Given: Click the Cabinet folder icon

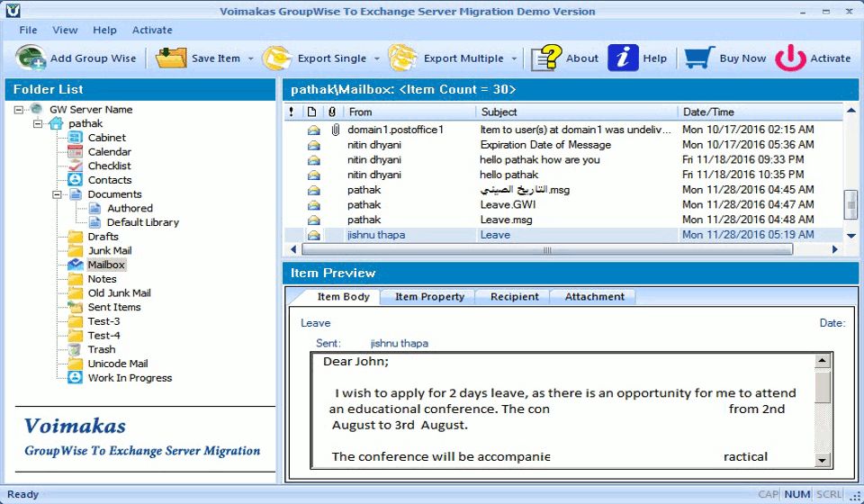Looking at the screenshot, I should pos(75,138).
